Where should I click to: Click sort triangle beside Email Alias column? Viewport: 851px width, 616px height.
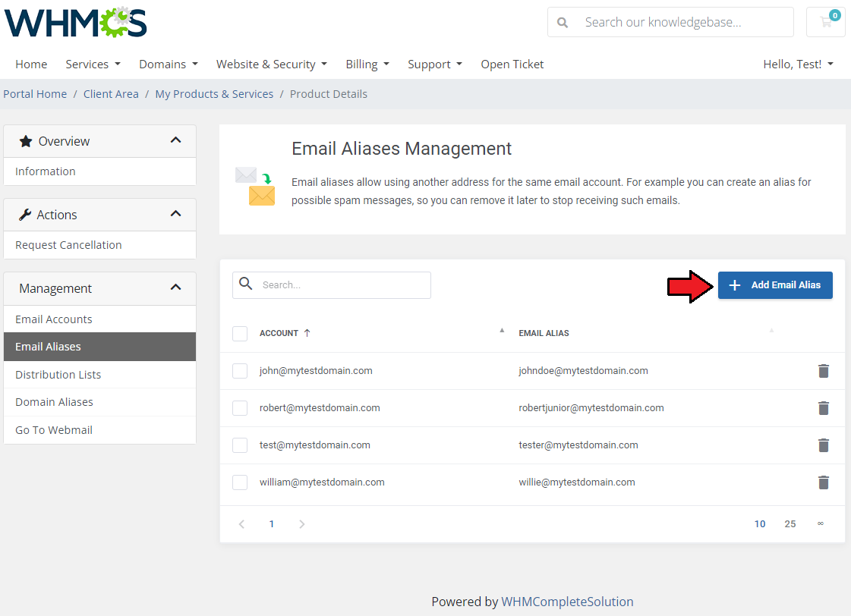771,330
